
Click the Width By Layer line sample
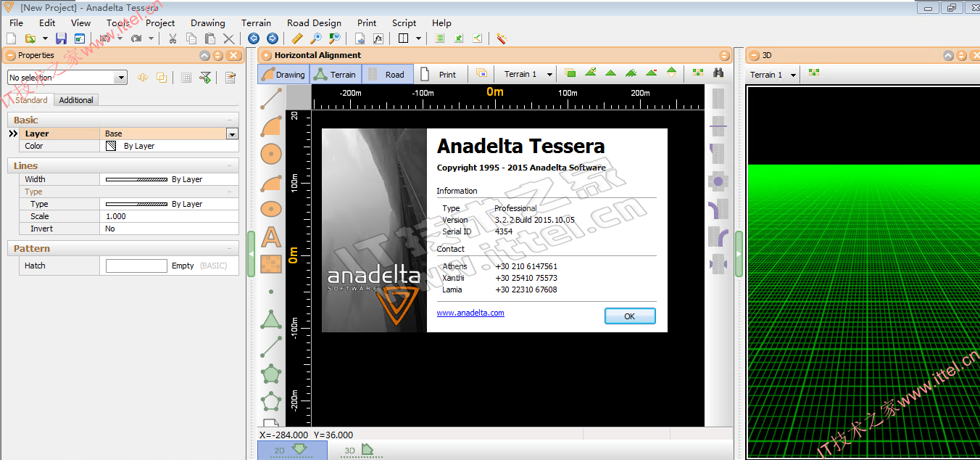coord(136,179)
